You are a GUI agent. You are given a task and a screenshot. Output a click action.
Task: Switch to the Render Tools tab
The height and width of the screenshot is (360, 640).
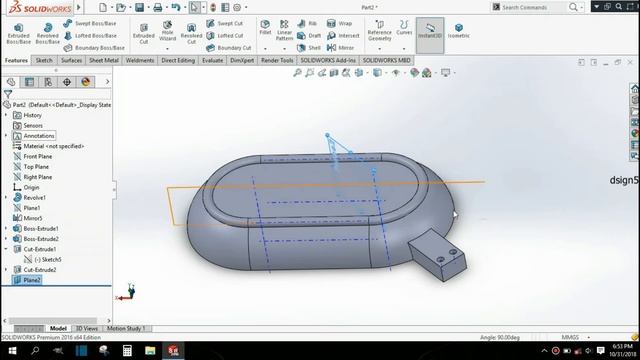[277, 60]
